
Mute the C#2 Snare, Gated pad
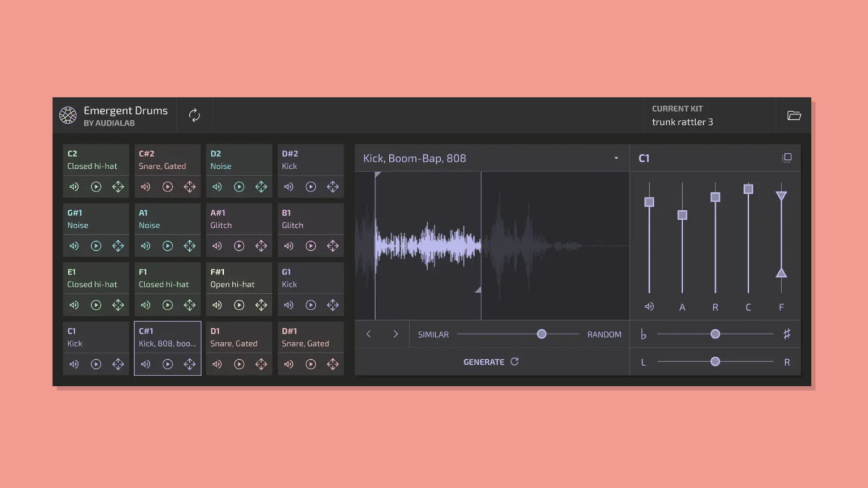point(146,187)
